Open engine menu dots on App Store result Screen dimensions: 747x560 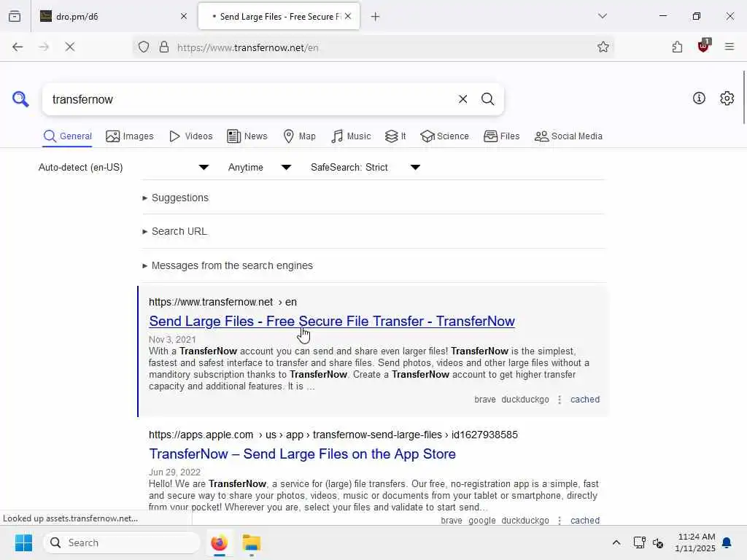(x=560, y=521)
